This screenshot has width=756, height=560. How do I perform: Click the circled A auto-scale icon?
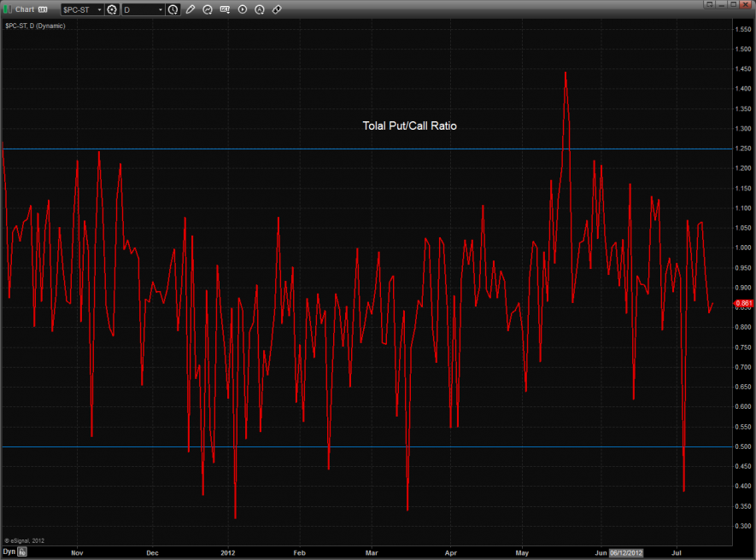pos(260,9)
